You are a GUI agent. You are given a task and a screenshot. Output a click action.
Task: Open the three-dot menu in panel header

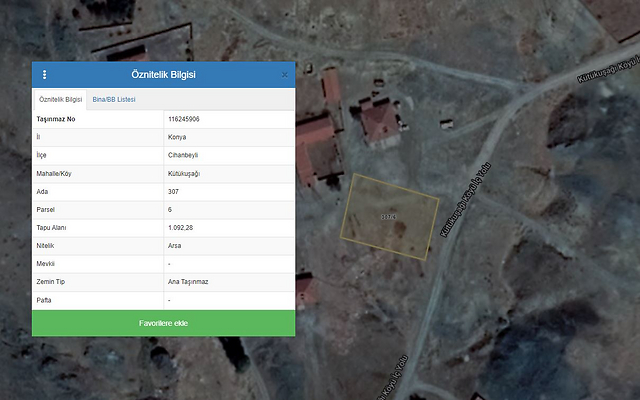coord(44,75)
